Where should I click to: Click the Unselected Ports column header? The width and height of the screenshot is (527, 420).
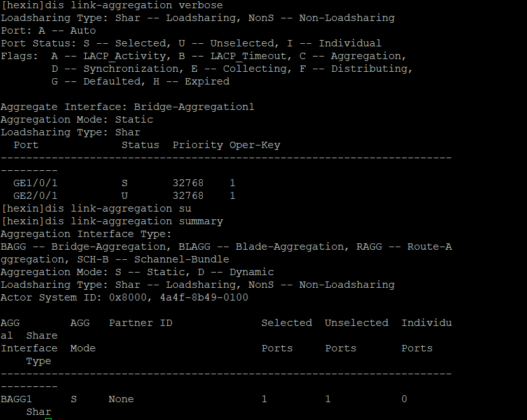tap(357, 323)
